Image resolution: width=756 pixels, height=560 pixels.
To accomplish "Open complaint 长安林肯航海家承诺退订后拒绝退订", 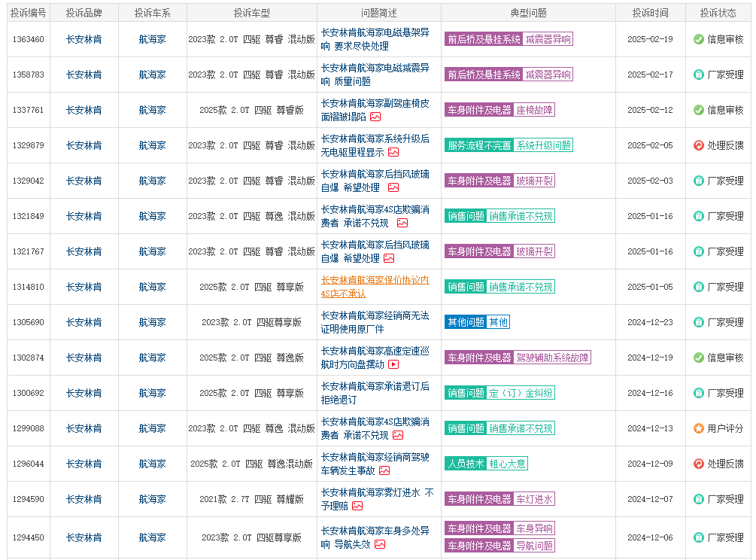I will 375,393.
